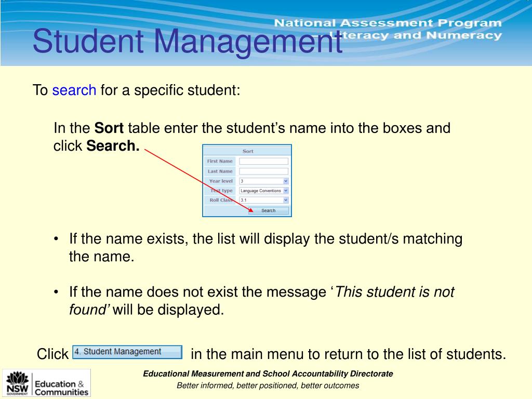The image size is (532, 399).
Task: Click the 'Year level' label
Action: pos(221,181)
